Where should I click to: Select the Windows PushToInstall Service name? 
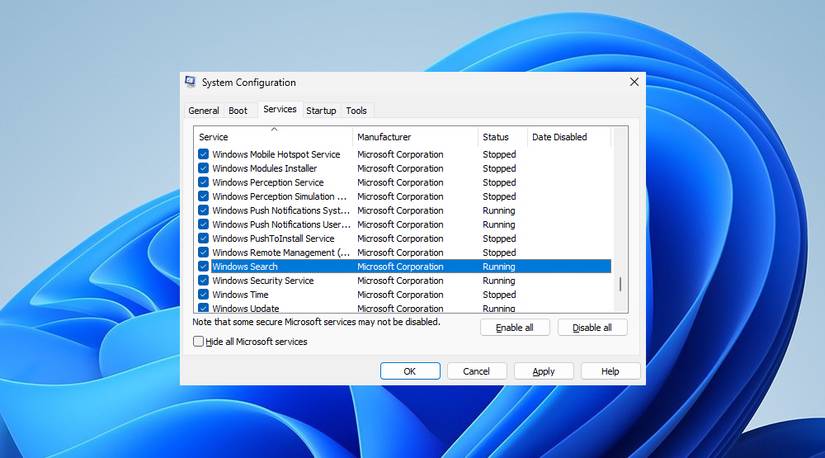point(273,238)
